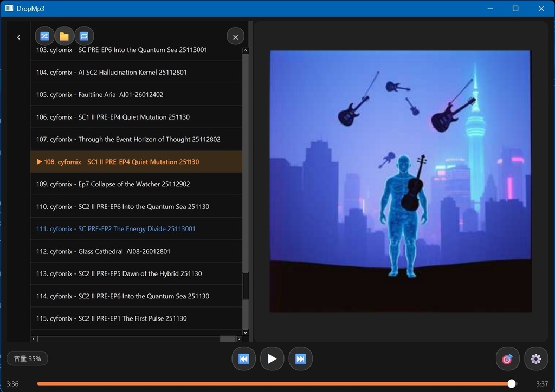
Task: Click the DropMp3 app icon in title bar
Action: (9, 8)
